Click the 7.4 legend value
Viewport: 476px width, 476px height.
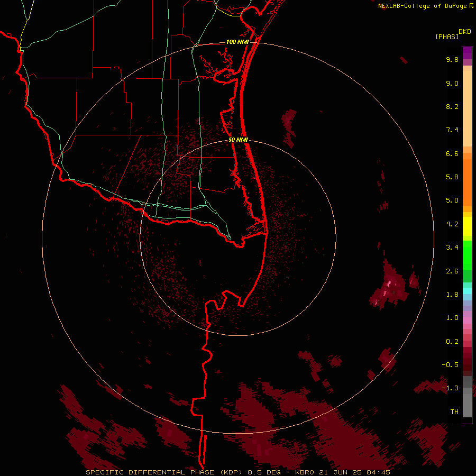coord(452,130)
